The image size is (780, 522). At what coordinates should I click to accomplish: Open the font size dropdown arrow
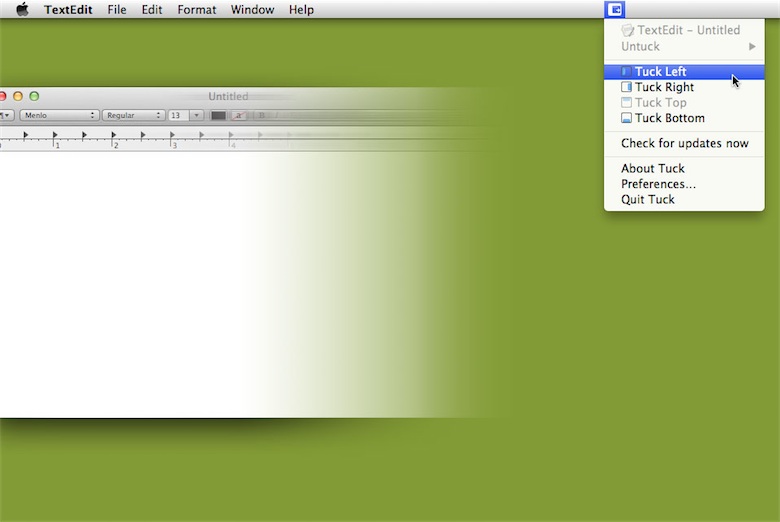point(196,115)
